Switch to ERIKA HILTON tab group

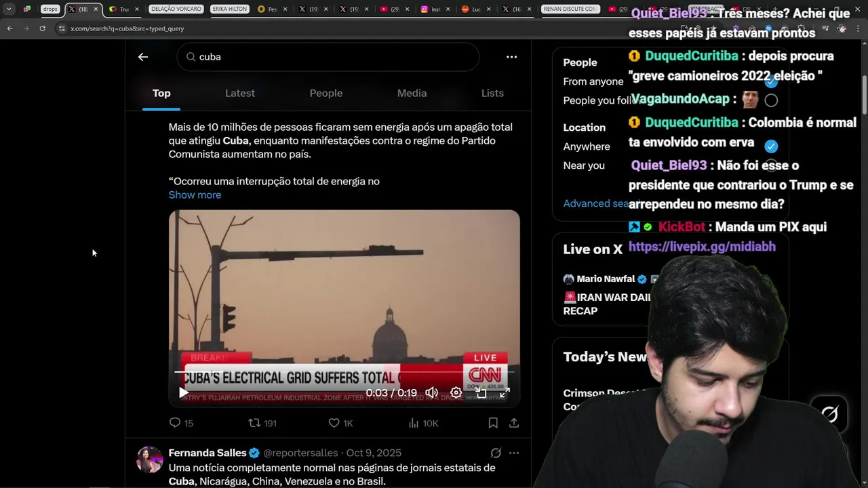(x=229, y=9)
